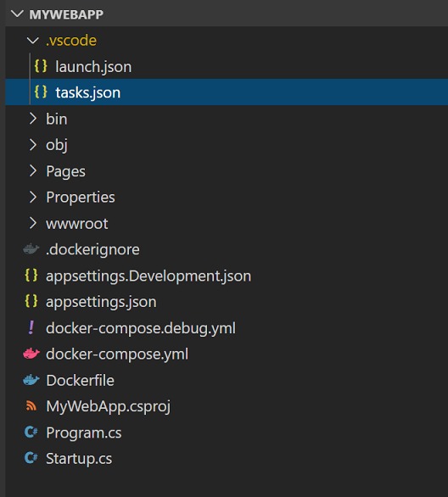Screen dimensions: 448x497
Task: Click the purple exclamation YAML icon
Action: tap(31, 327)
